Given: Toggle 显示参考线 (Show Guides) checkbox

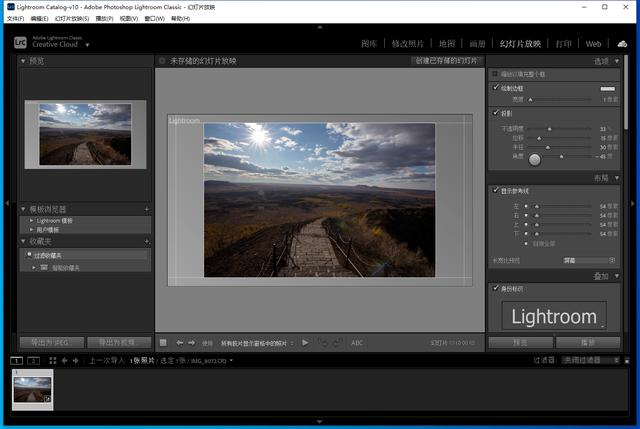Looking at the screenshot, I should (x=496, y=190).
